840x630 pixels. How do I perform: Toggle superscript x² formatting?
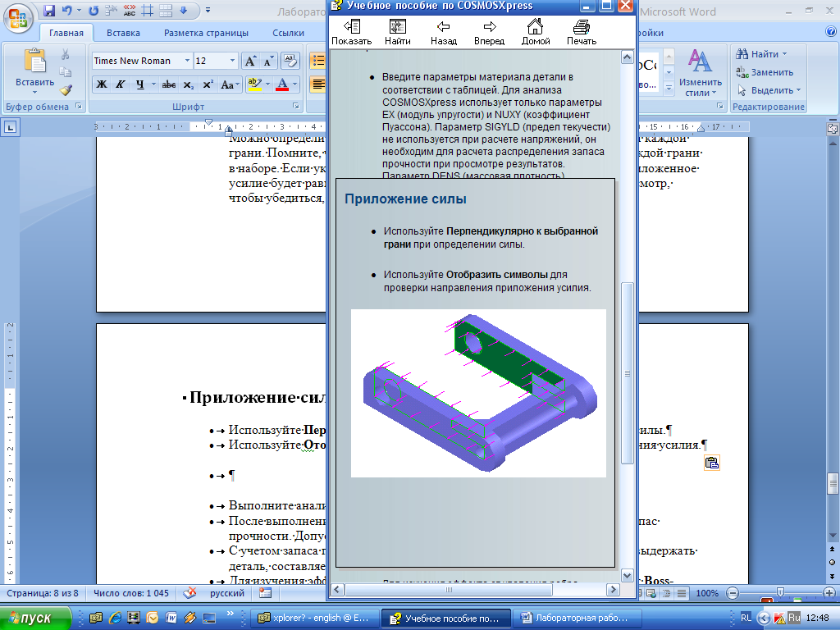(x=208, y=84)
